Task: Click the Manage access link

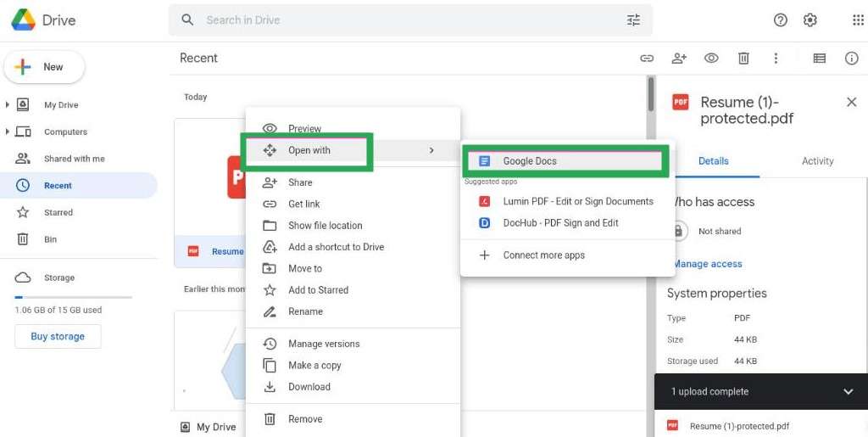Action: pos(708,264)
